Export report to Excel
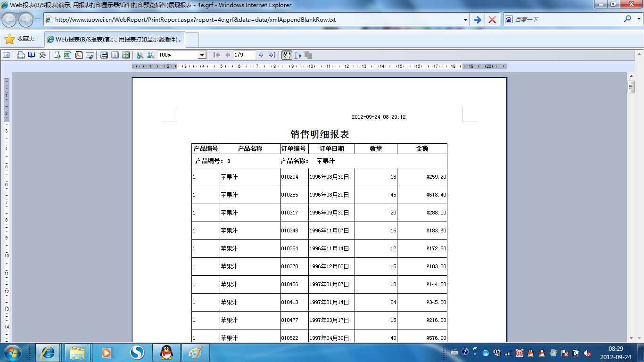 67,55
